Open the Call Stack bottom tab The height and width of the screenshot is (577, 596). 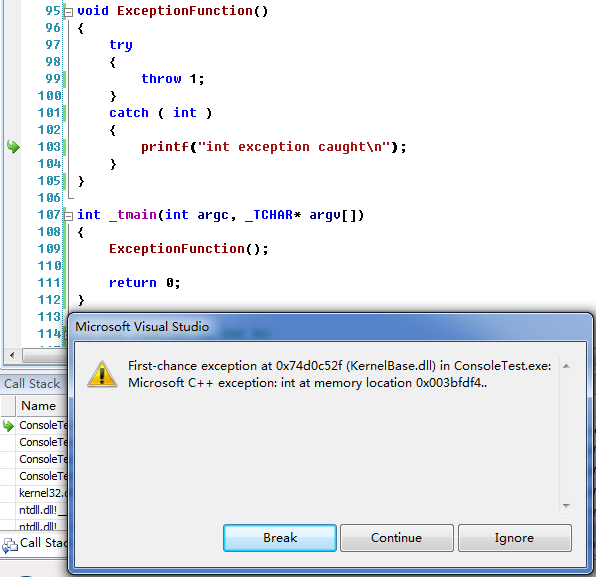pyautogui.click(x=35, y=543)
